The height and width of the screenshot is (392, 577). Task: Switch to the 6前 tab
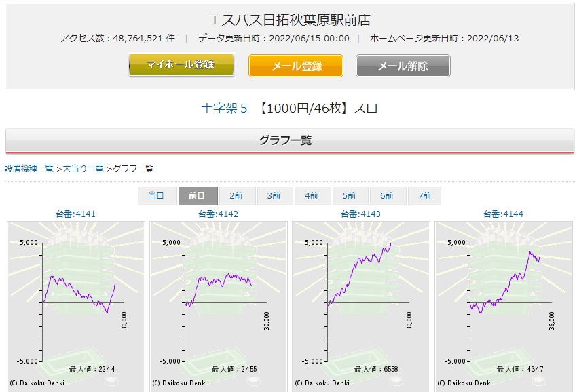pos(388,196)
